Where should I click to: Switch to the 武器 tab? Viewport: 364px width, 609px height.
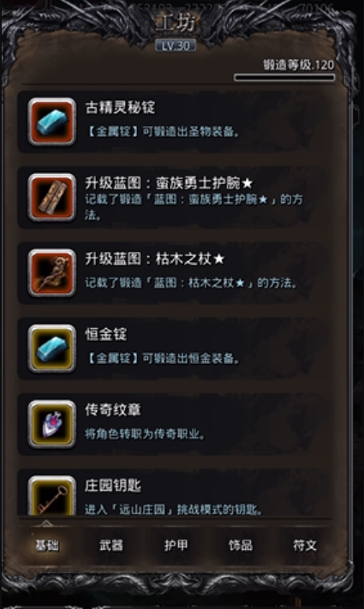[111, 546]
